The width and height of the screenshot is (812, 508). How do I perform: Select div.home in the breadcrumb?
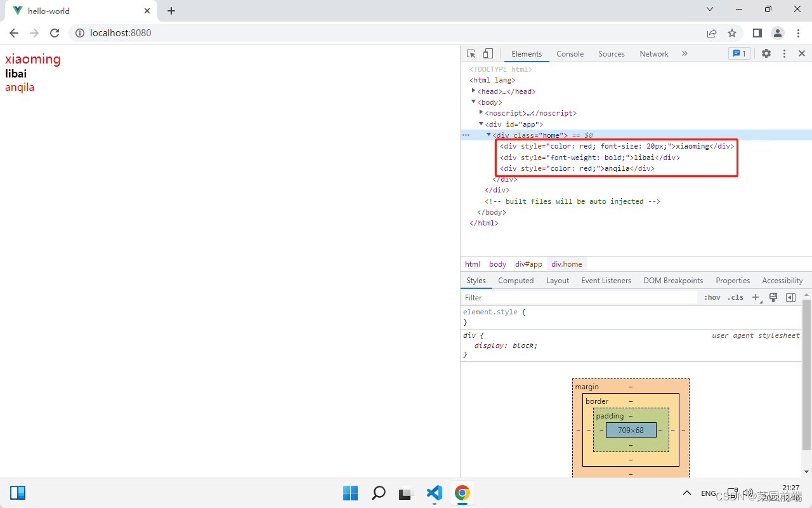pyautogui.click(x=566, y=264)
